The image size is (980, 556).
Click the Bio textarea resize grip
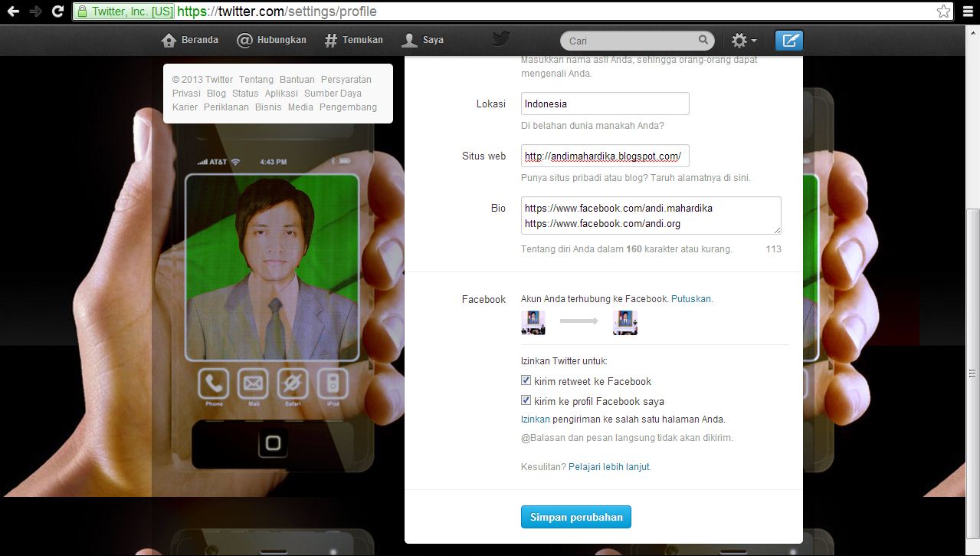coord(776,230)
